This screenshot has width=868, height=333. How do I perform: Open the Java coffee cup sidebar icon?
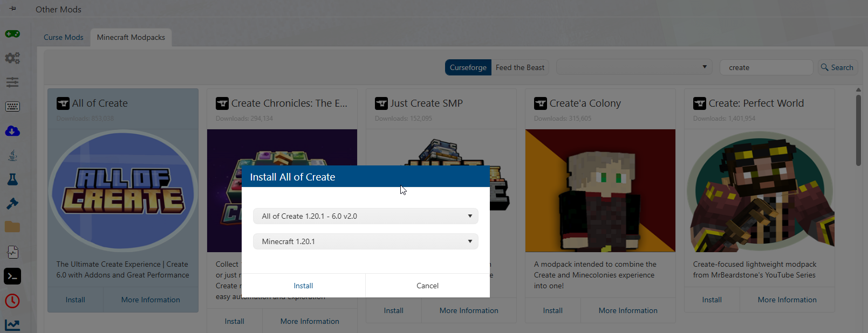click(12, 155)
